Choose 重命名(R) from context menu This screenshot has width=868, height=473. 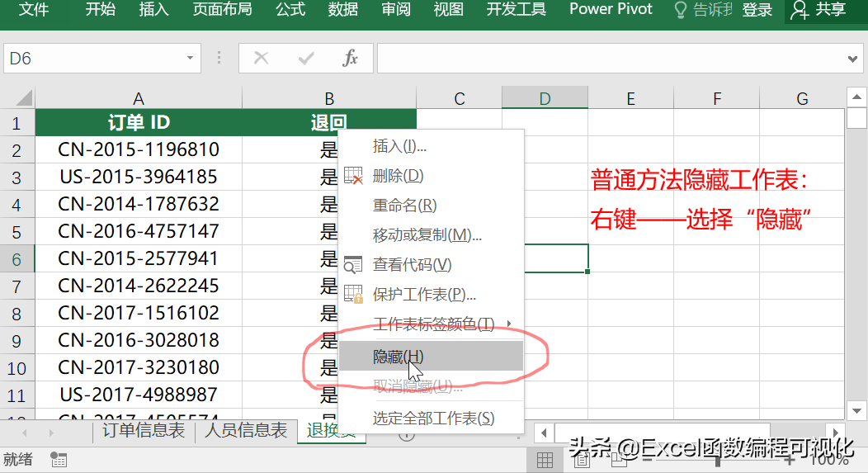point(432,206)
